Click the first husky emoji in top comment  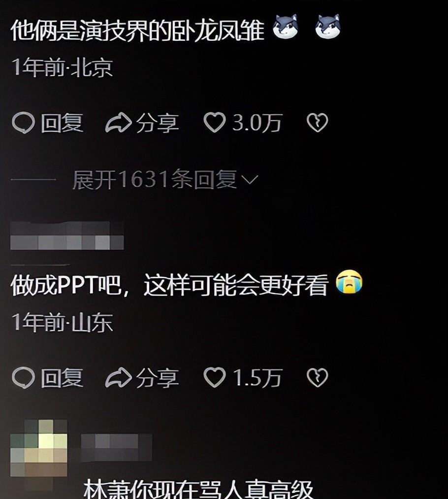[x=285, y=27]
